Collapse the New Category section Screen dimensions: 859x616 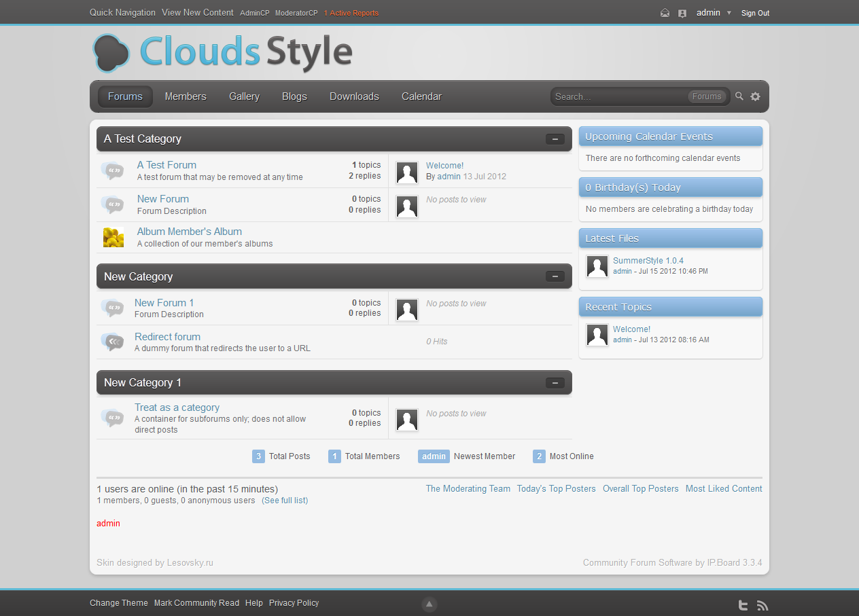tap(555, 276)
